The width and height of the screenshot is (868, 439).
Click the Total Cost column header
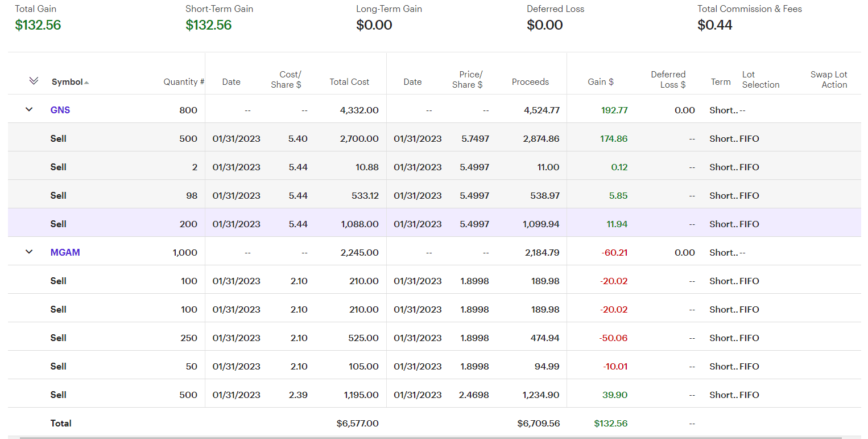pyautogui.click(x=349, y=82)
